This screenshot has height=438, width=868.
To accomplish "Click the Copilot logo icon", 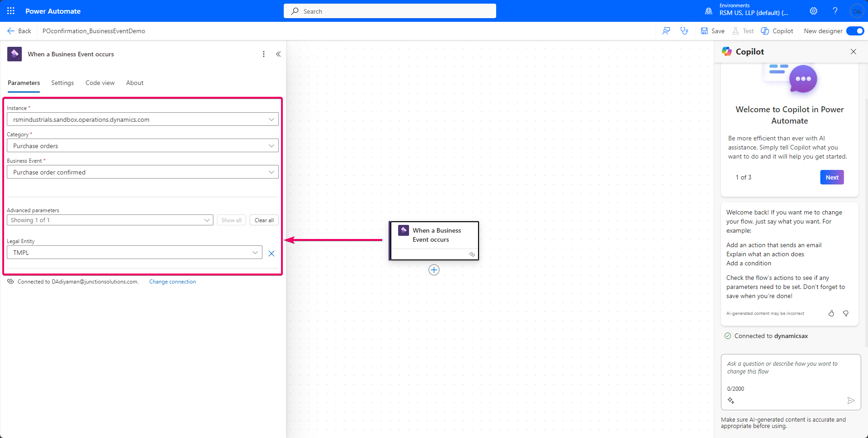I will 727,51.
